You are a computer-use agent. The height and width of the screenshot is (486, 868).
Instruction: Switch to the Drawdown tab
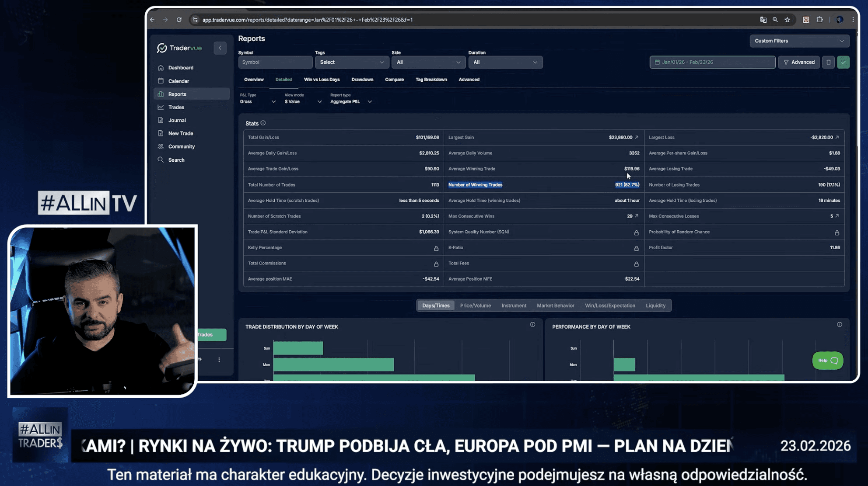362,80
